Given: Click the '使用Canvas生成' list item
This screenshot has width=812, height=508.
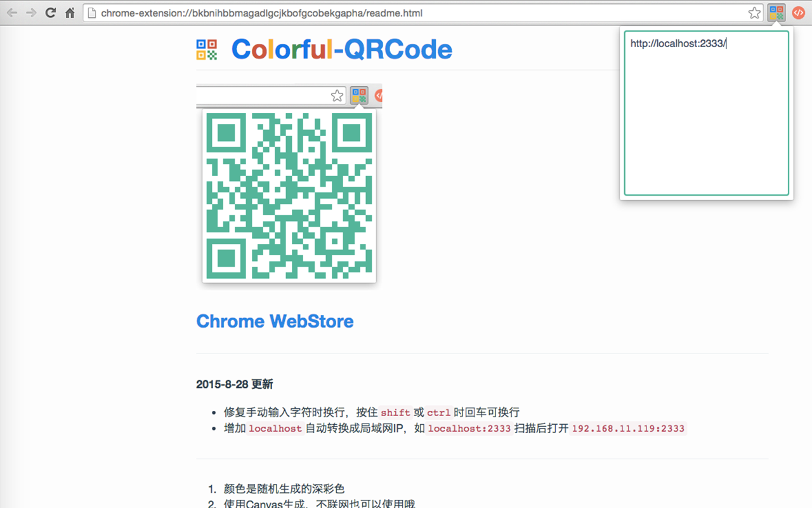Looking at the screenshot, I should pos(320,504).
